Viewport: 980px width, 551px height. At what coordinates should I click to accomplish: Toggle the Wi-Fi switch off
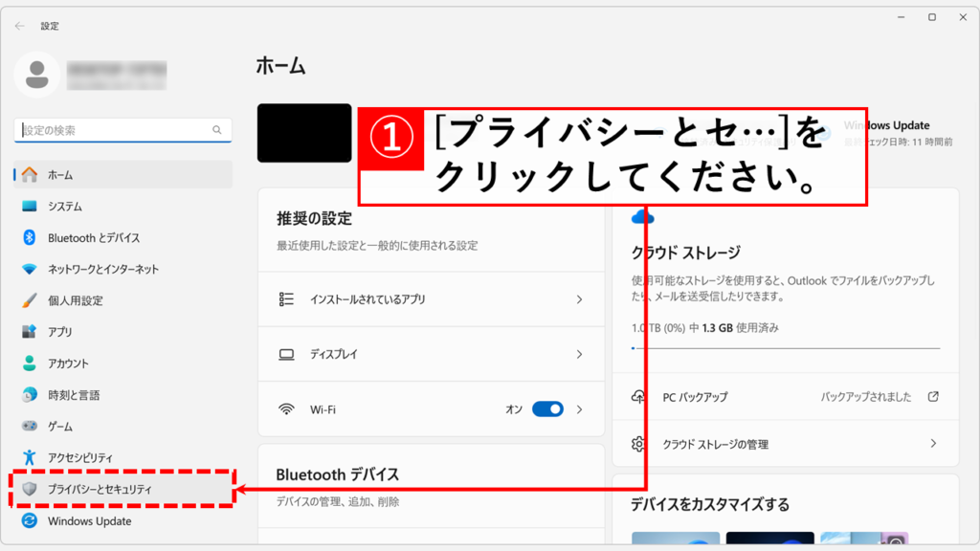tap(547, 409)
